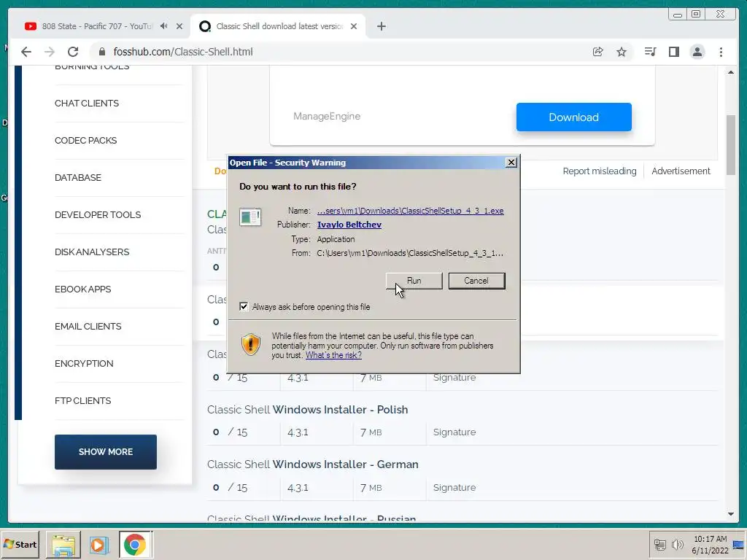Click the vertical scrollbar thumb
Screen dimensions: 747x560
pos(731,145)
